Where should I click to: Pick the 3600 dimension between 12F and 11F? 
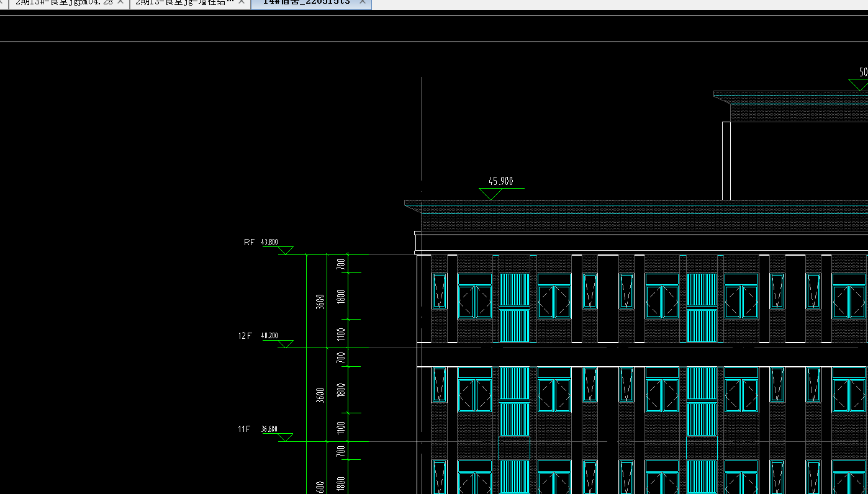320,395
